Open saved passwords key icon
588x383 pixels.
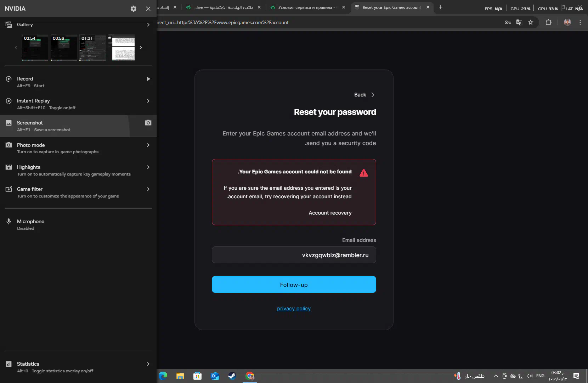[508, 22]
